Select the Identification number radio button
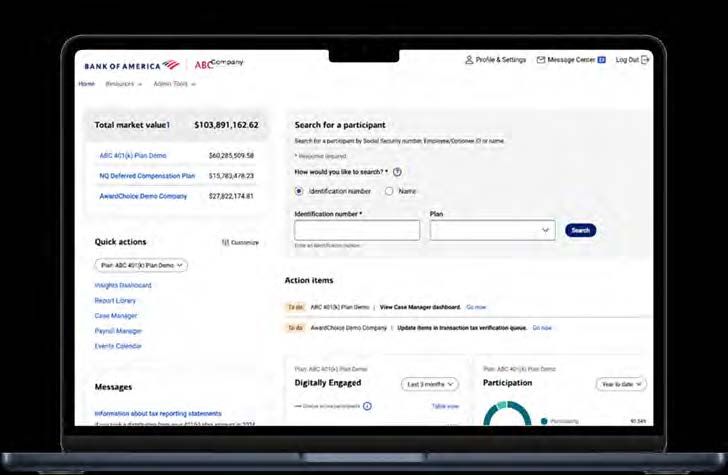 click(299, 191)
